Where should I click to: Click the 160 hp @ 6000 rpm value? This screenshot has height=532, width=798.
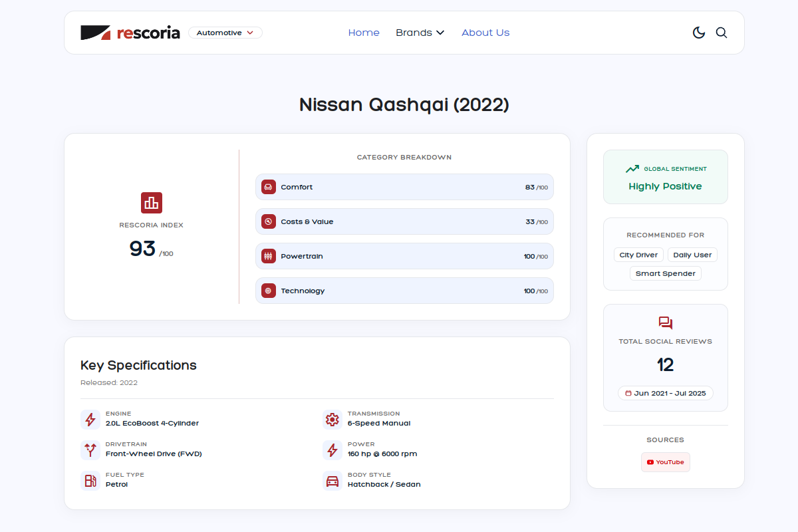[x=382, y=454]
